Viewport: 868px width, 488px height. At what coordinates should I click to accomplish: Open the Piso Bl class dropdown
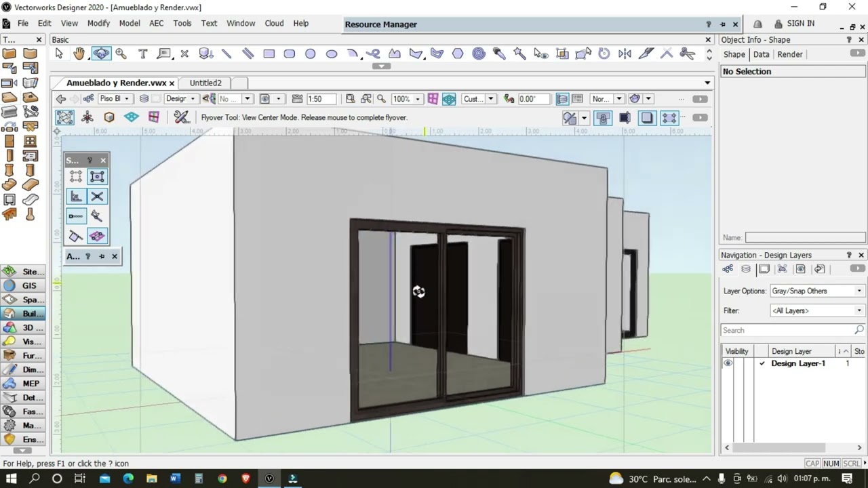point(115,99)
